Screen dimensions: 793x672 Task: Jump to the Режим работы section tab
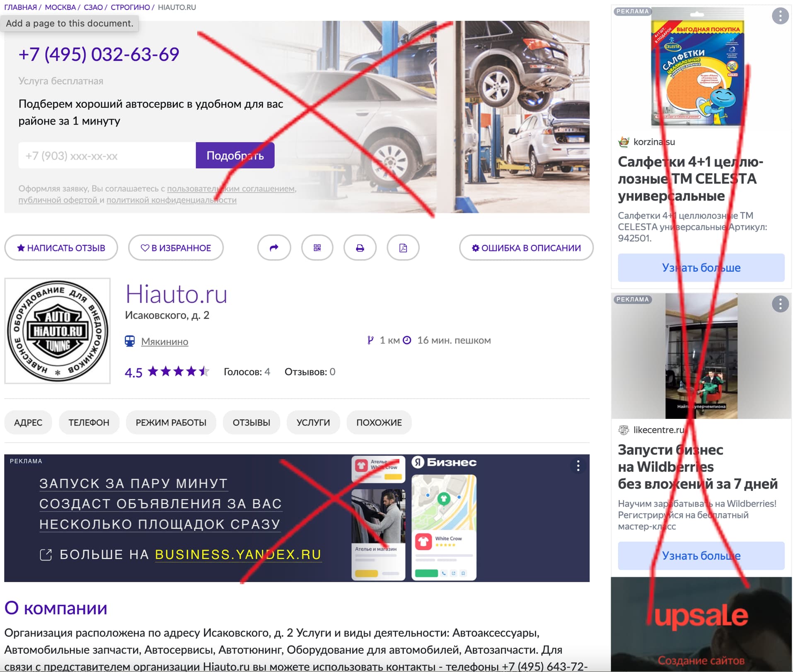pyautogui.click(x=171, y=422)
